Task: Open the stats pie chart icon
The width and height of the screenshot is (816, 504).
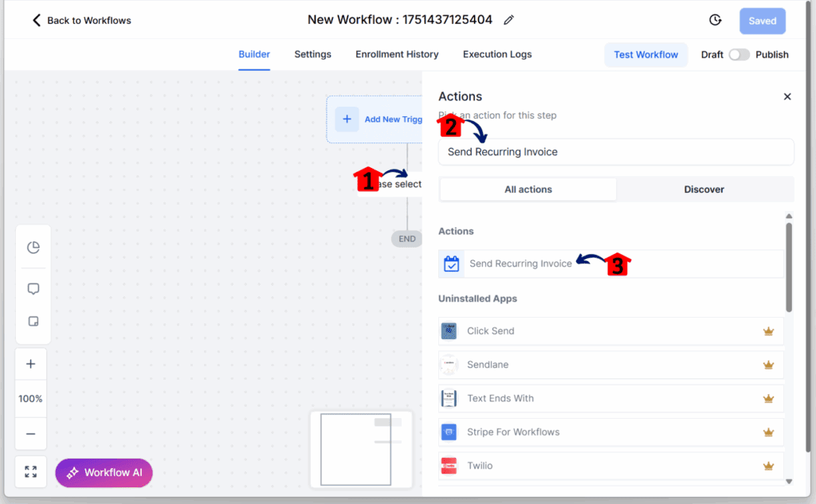Action: point(33,247)
